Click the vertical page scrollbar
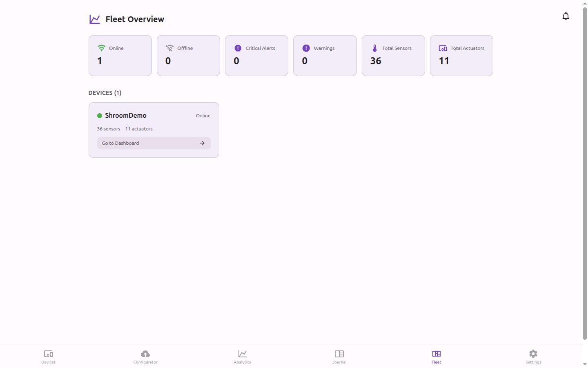588x368 pixels. 585,173
